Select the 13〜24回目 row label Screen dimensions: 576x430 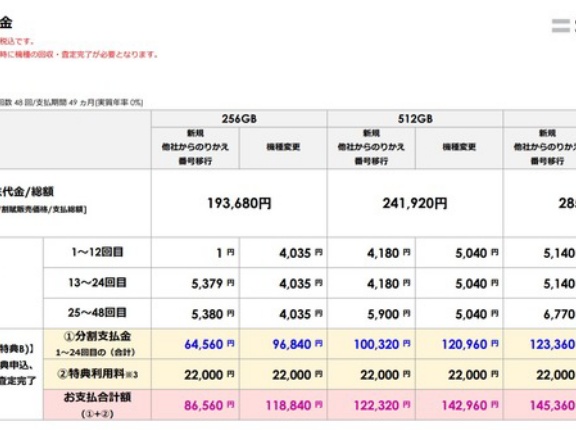[x=97, y=283]
